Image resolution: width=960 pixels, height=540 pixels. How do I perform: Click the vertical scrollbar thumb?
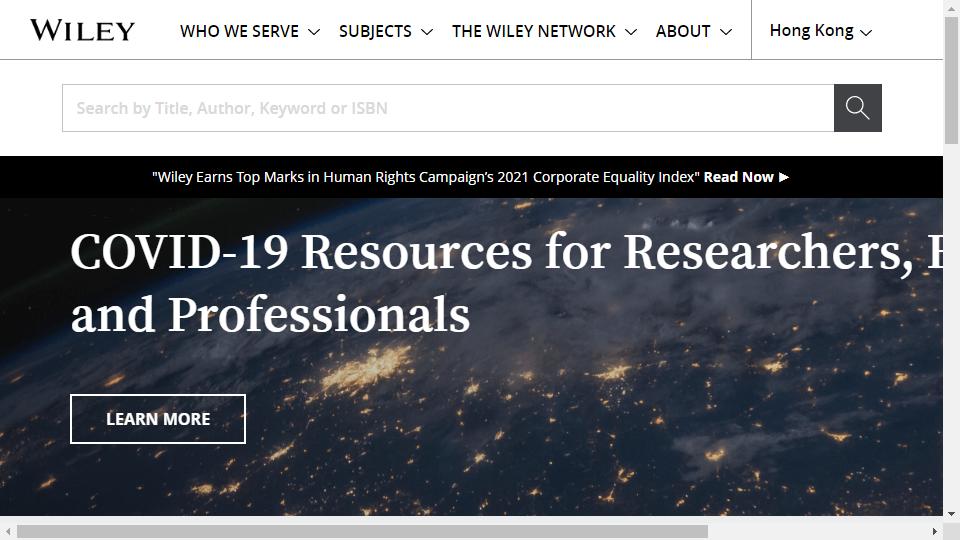click(951, 80)
